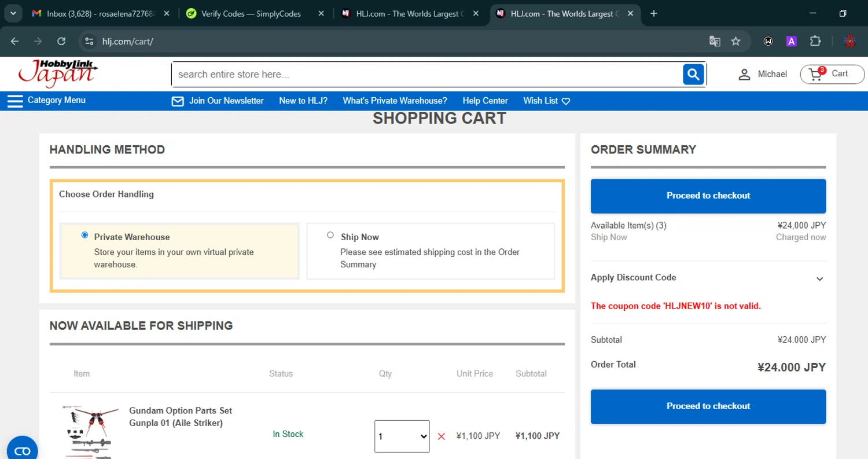The height and width of the screenshot is (459, 868).
Task: Click the Aile Striker product thumbnail
Action: [x=89, y=431]
